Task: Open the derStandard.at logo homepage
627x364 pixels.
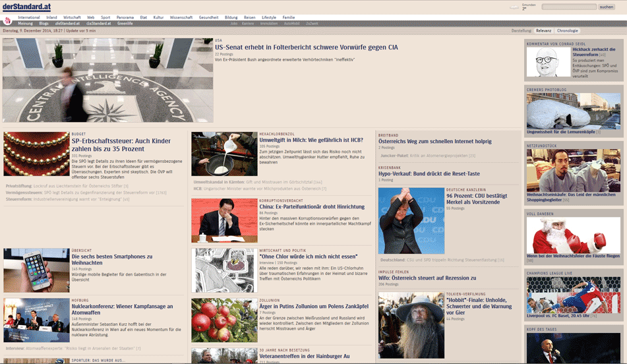Action: [27, 7]
